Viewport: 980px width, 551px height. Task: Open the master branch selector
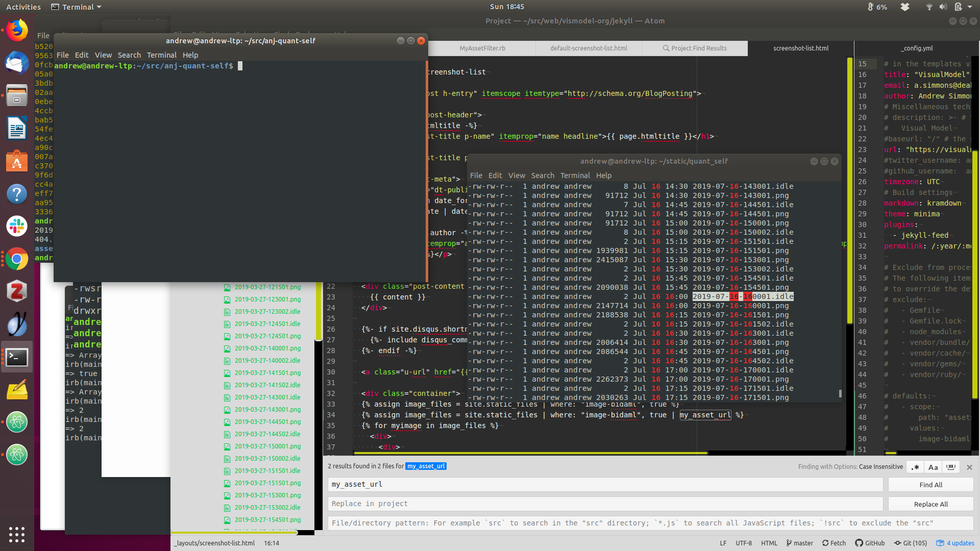click(x=799, y=543)
